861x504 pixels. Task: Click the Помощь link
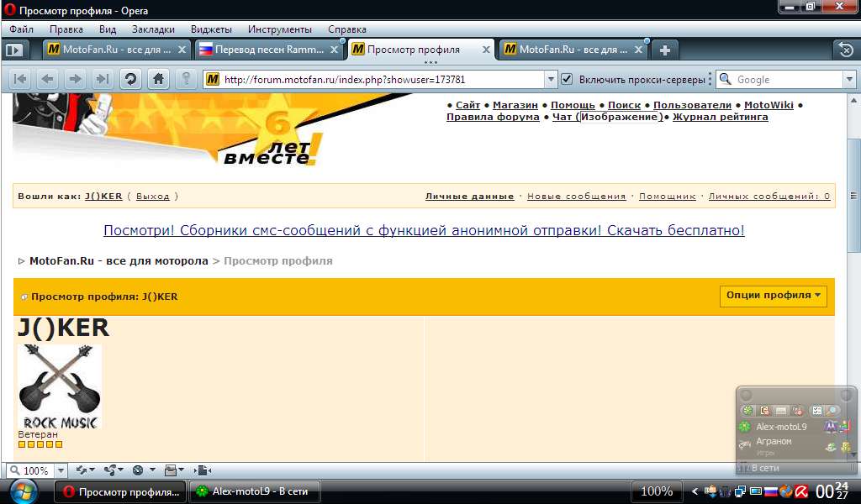(x=573, y=105)
